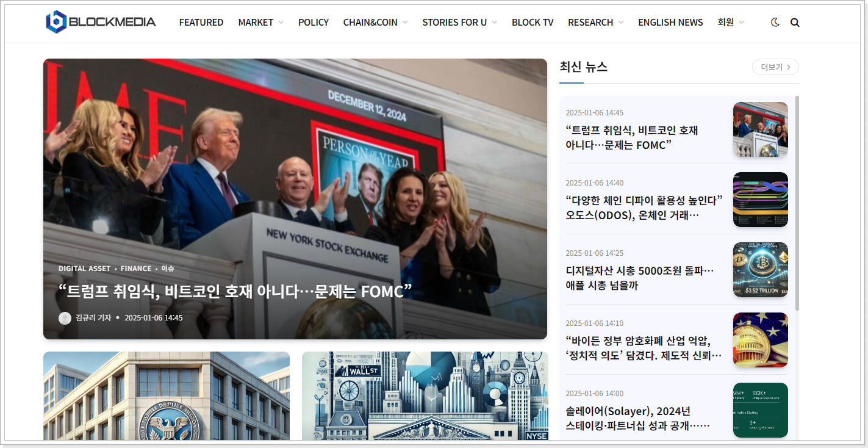Go to the POLICY section
This screenshot has height=448, width=868.
[x=314, y=22]
